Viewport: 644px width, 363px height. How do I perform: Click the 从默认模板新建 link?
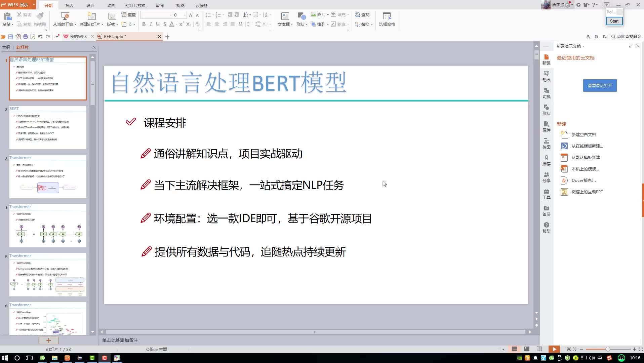pyautogui.click(x=586, y=158)
